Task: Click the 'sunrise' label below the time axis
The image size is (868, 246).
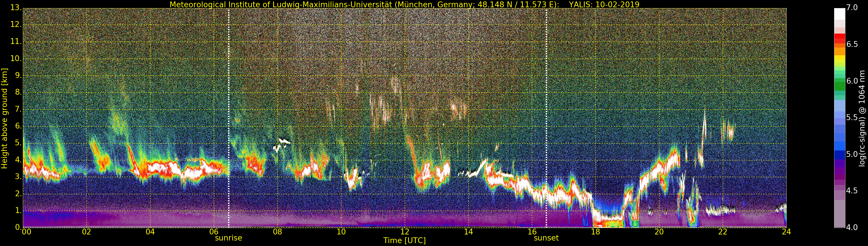Action: (x=229, y=238)
